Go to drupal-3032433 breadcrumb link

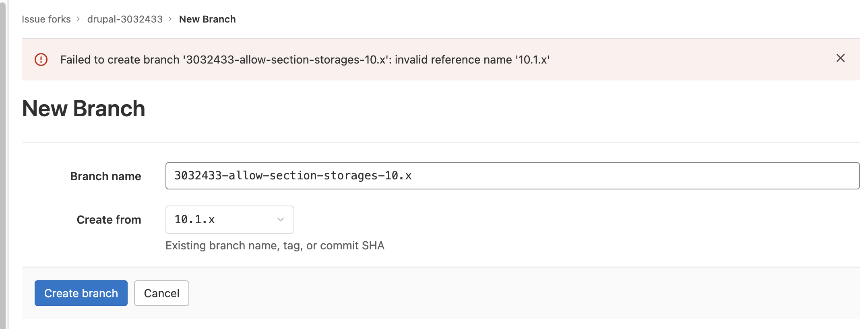[x=125, y=19]
